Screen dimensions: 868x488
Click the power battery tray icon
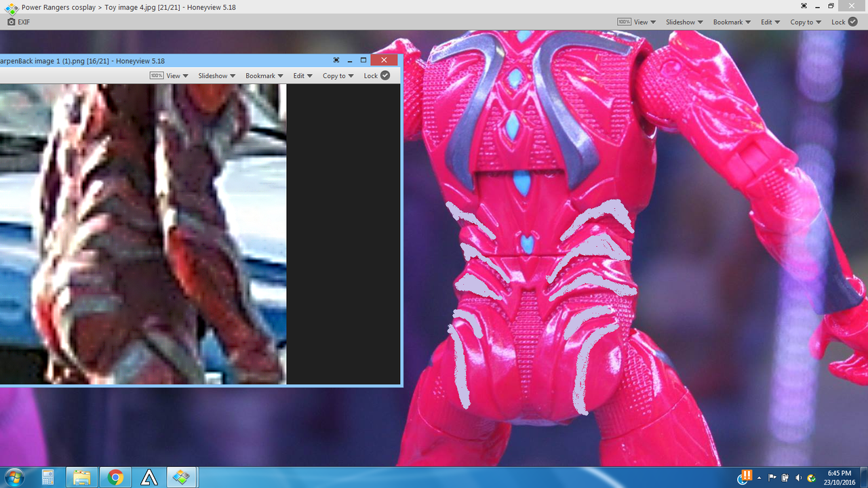pyautogui.click(x=785, y=477)
